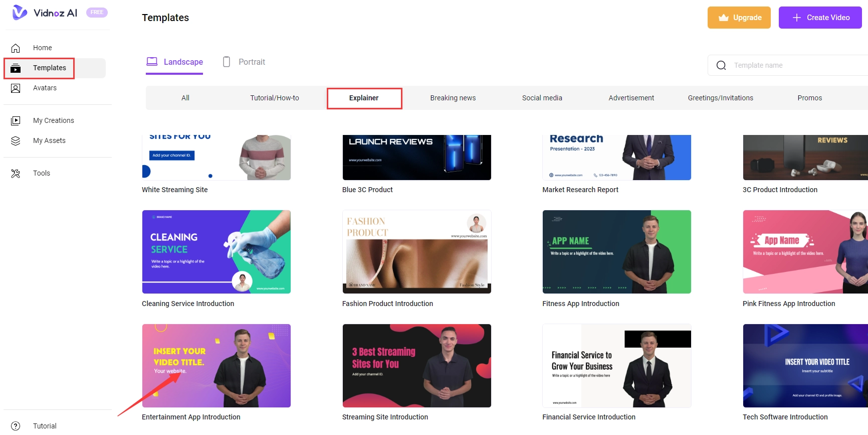Open My Assets layers icon
This screenshot has height=435, width=868.
(x=16, y=141)
